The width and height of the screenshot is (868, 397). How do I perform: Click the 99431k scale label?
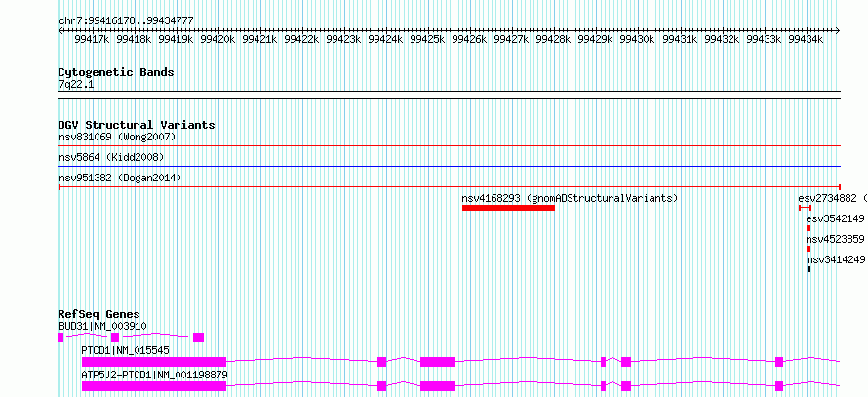pos(679,39)
